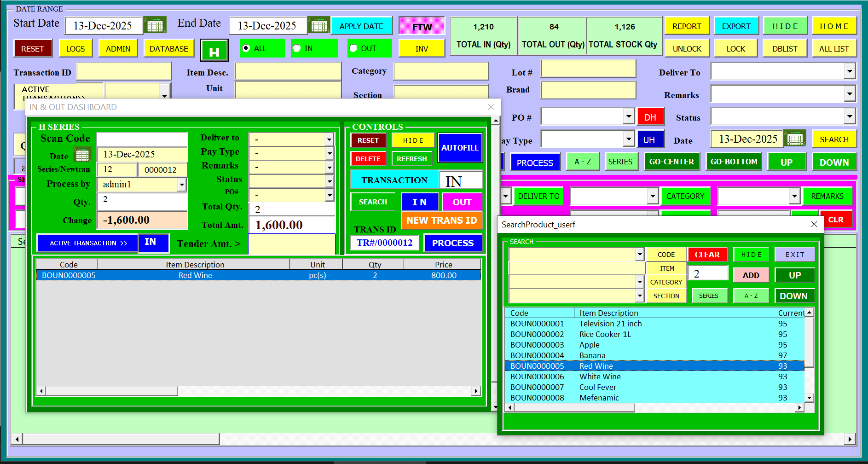The image size is (868, 464).
Task: Open the Start Date calendar picker icon
Action: coord(155,25)
